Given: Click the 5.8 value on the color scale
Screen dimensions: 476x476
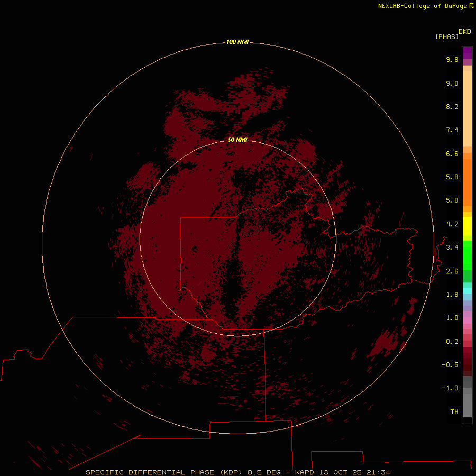Looking at the screenshot, I should (452, 177).
